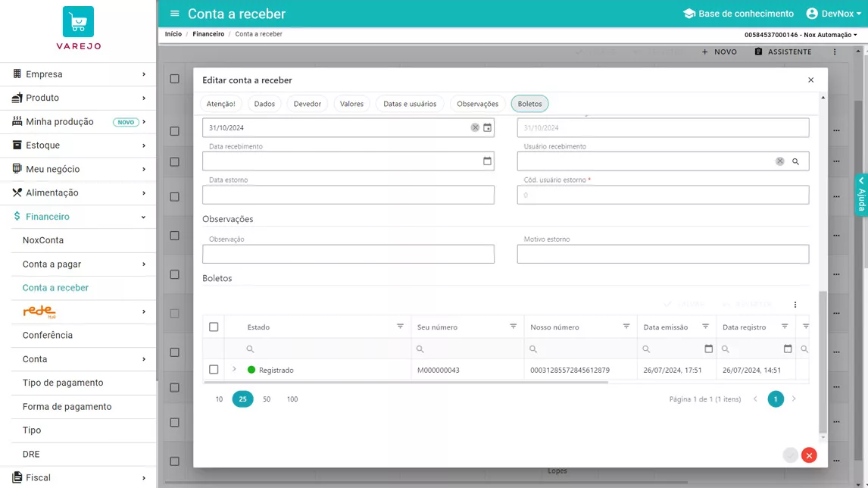Open the Rede submenu item
Screen dimensions: 868x488
click(83, 311)
